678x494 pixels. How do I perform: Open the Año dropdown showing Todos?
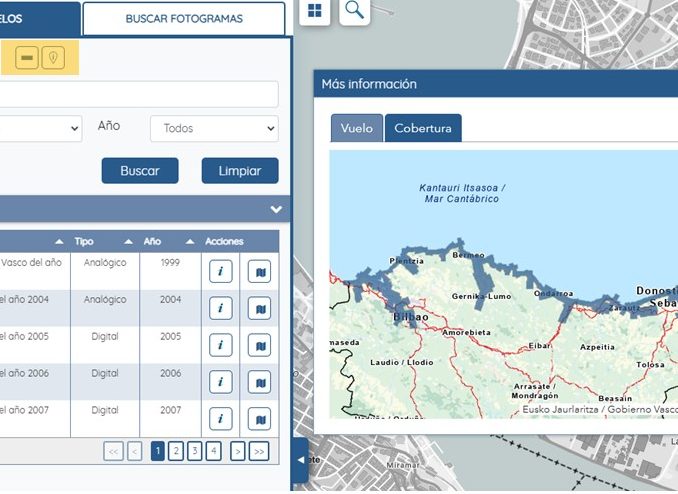pos(214,128)
